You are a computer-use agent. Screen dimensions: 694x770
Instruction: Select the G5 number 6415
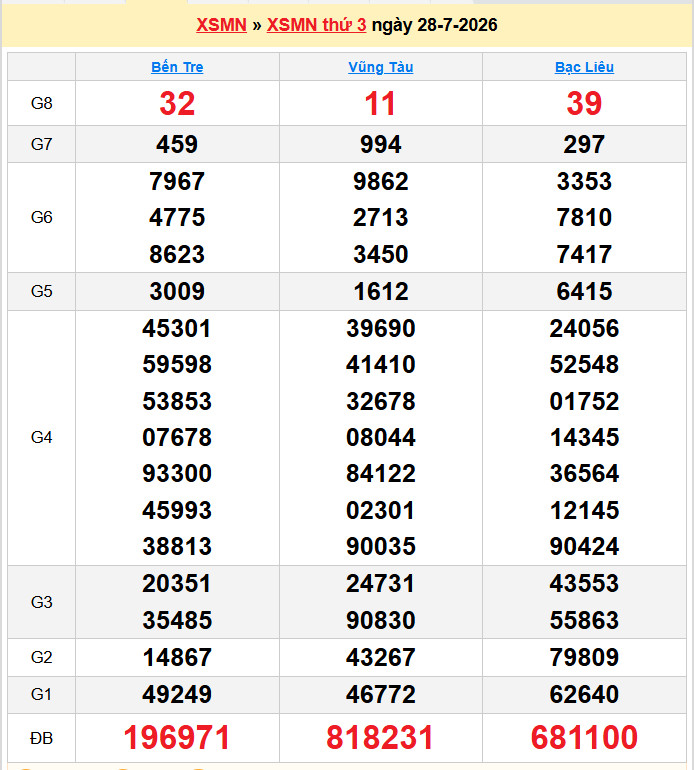point(584,291)
